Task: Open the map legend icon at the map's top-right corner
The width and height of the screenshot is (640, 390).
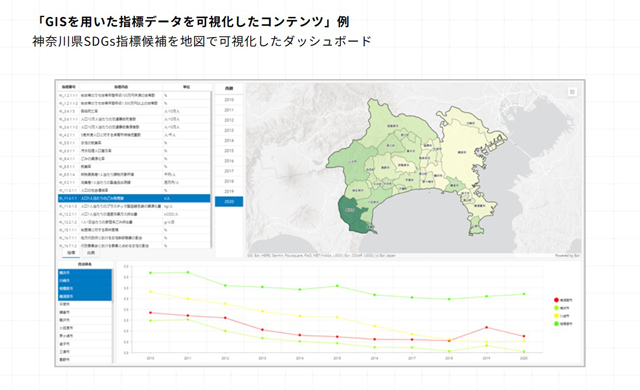Action: (x=572, y=92)
